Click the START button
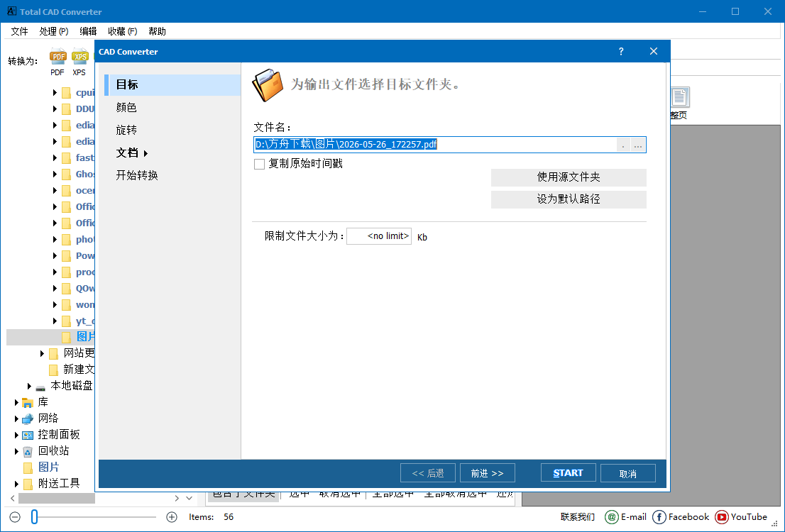785x532 pixels. pyautogui.click(x=569, y=473)
